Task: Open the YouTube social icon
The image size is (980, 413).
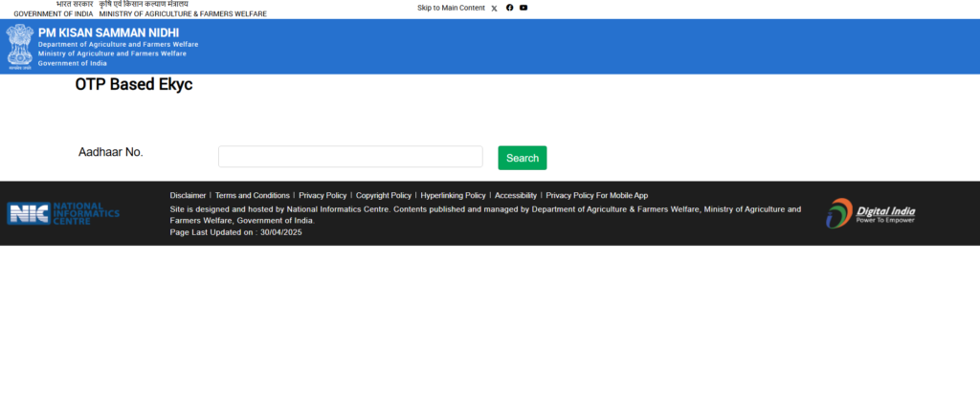Action: (523, 8)
